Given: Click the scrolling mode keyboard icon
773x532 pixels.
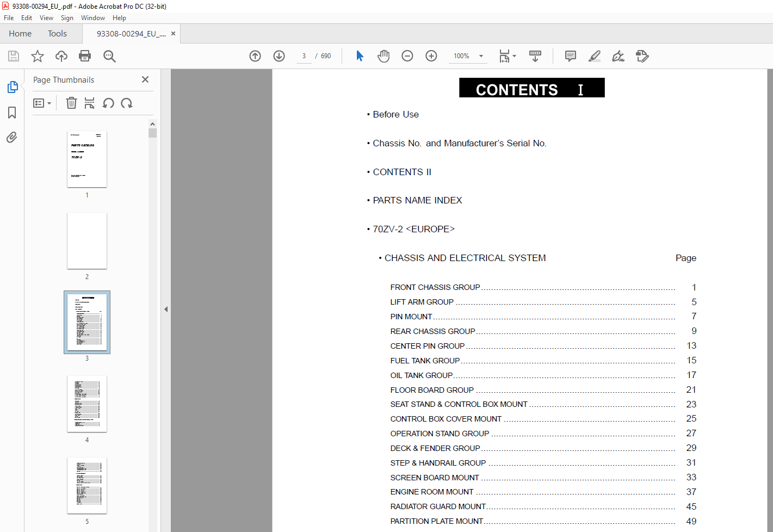Looking at the screenshot, I should pyautogui.click(x=535, y=56).
